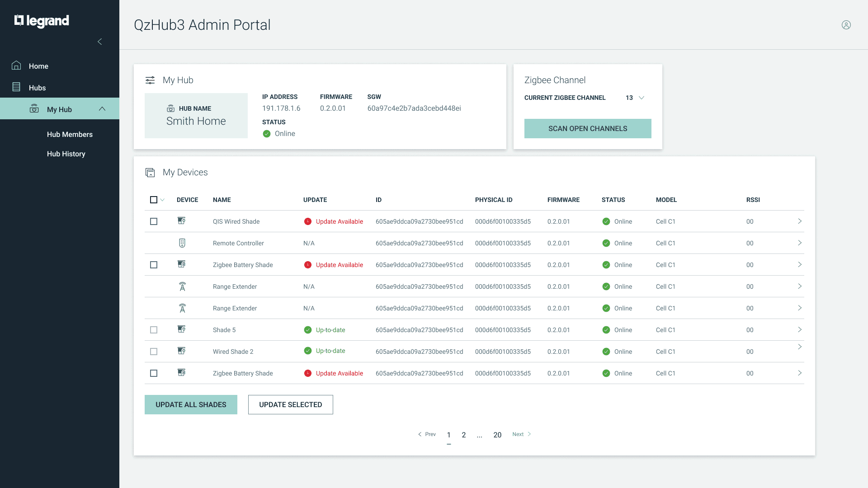Collapse the My Hub sidebar section
This screenshot has width=868, height=488.
pyautogui.click(x=102, y=109)
